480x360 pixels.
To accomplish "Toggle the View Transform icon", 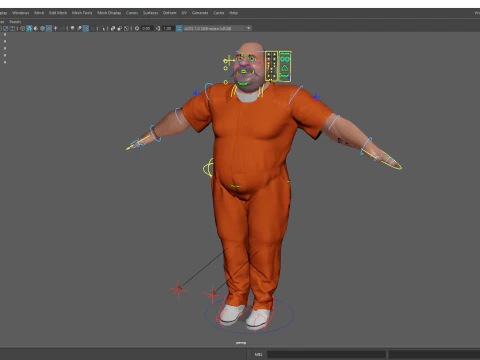I will (x=179, y=28).
